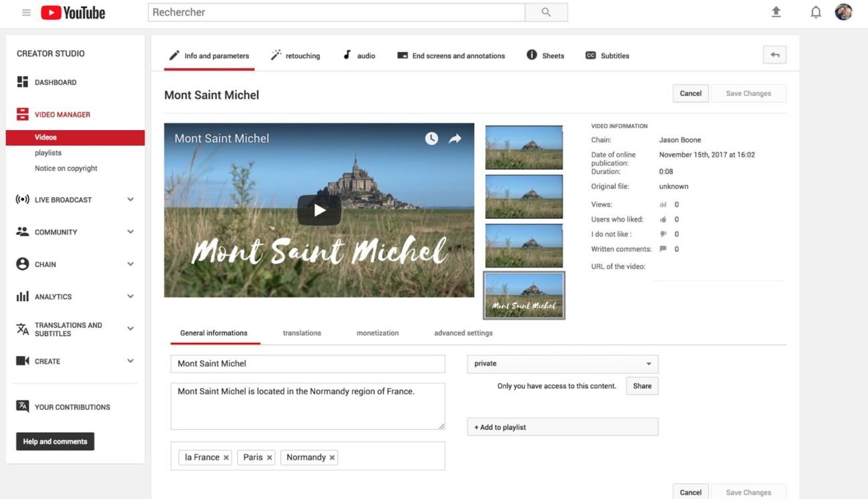Open the private visibility dropdown
This screenshot has height=499, width=868.
(562, 364)
